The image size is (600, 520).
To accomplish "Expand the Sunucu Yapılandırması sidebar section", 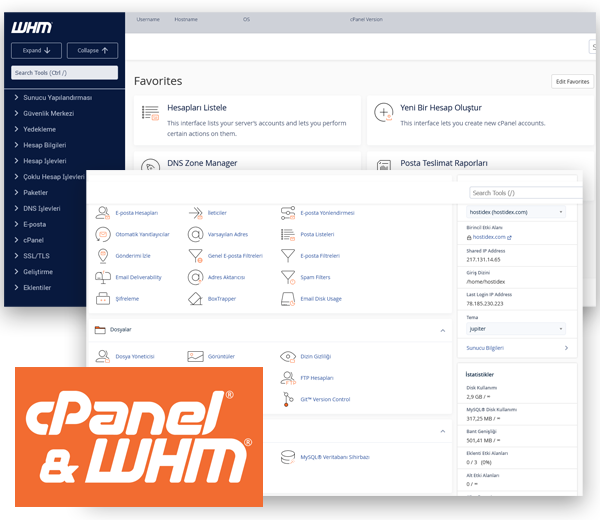I will tap(18, 98).
